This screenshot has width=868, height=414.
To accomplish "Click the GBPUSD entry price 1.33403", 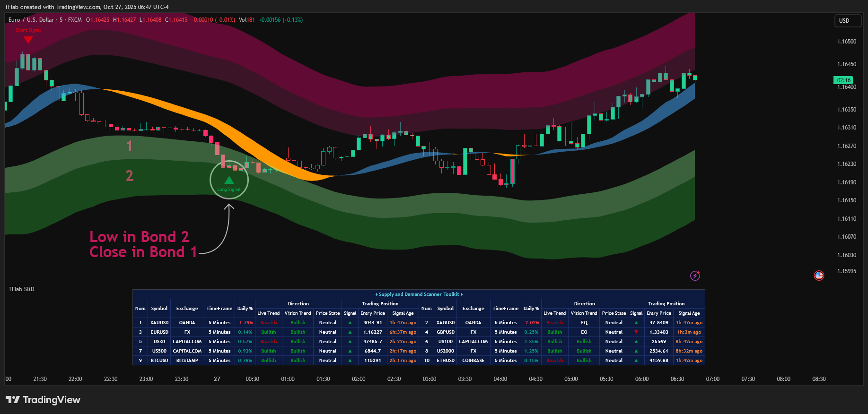I will (x=659, y=332).
